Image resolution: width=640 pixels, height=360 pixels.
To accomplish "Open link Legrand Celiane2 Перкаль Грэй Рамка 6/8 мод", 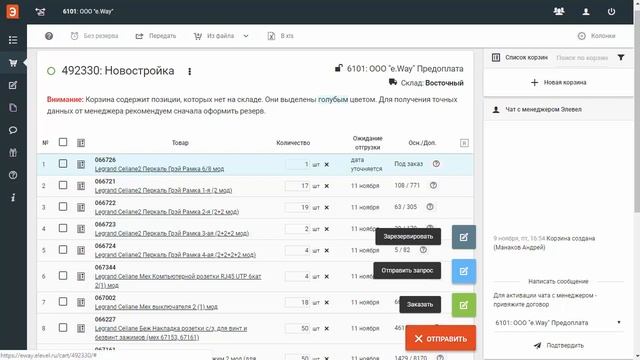I will pos(159,169).
